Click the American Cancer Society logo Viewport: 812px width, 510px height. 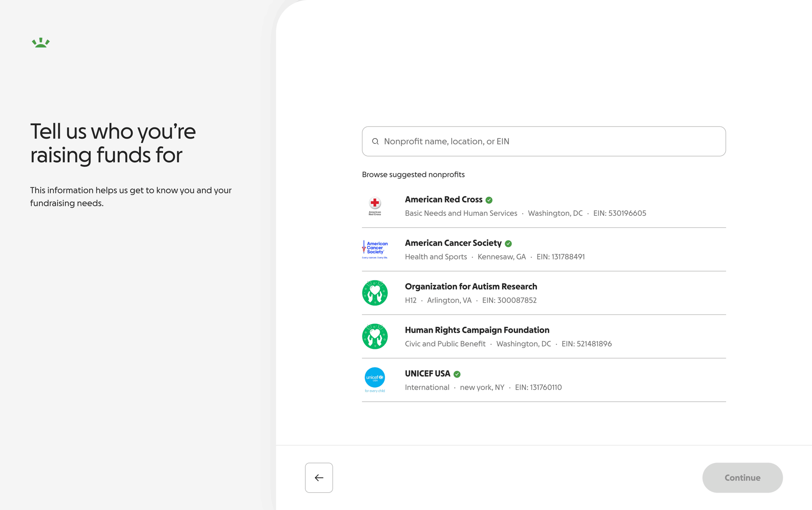[375, 250]
